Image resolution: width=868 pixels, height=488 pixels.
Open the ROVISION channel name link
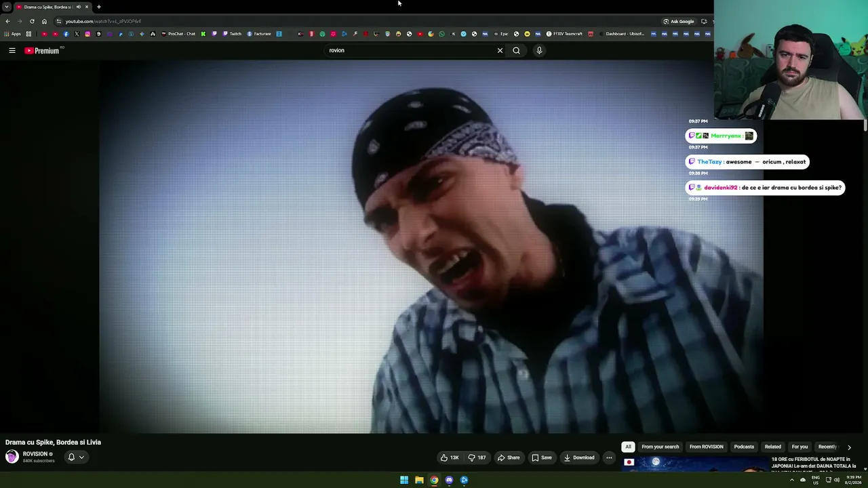tap(35, 454)
